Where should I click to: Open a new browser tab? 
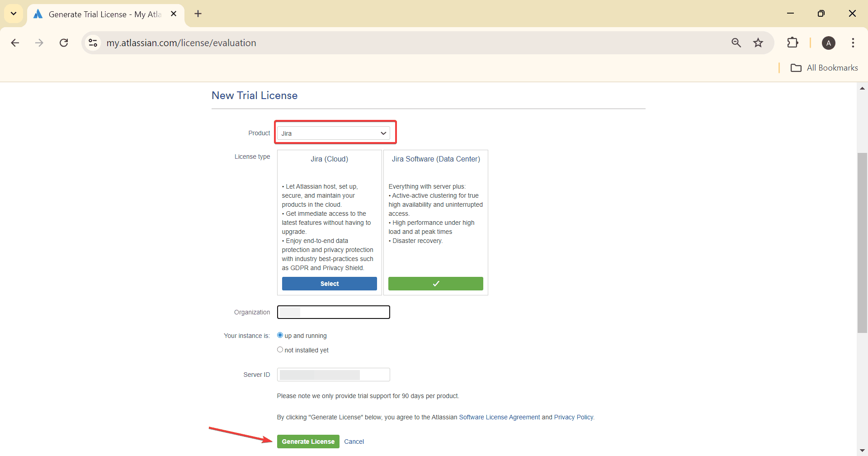click(x=198, y=14)
